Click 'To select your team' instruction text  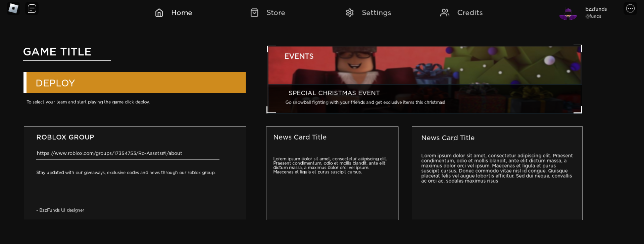pos(88,102)
